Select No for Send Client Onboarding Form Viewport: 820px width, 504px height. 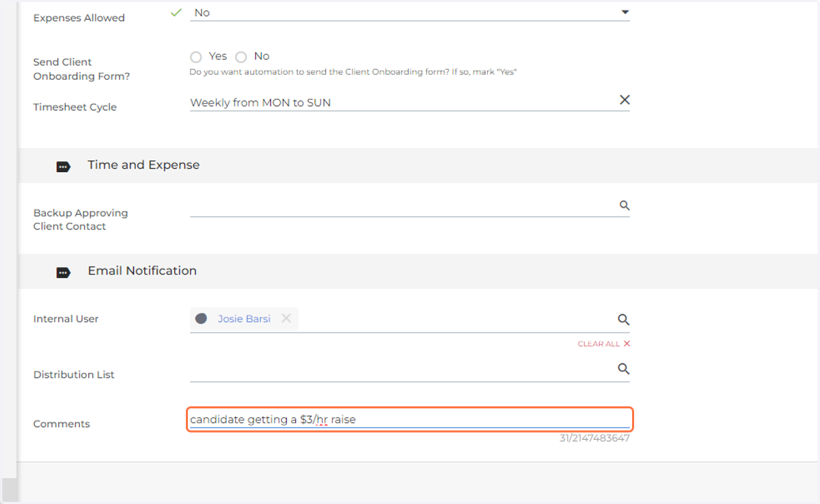point(241,57)
